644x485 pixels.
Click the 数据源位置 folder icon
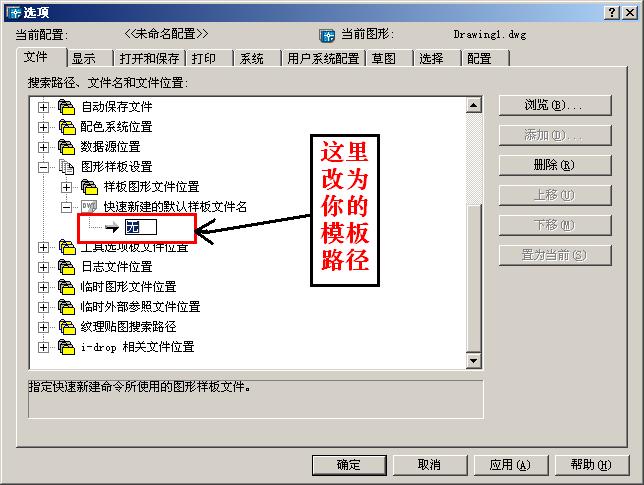66,147
